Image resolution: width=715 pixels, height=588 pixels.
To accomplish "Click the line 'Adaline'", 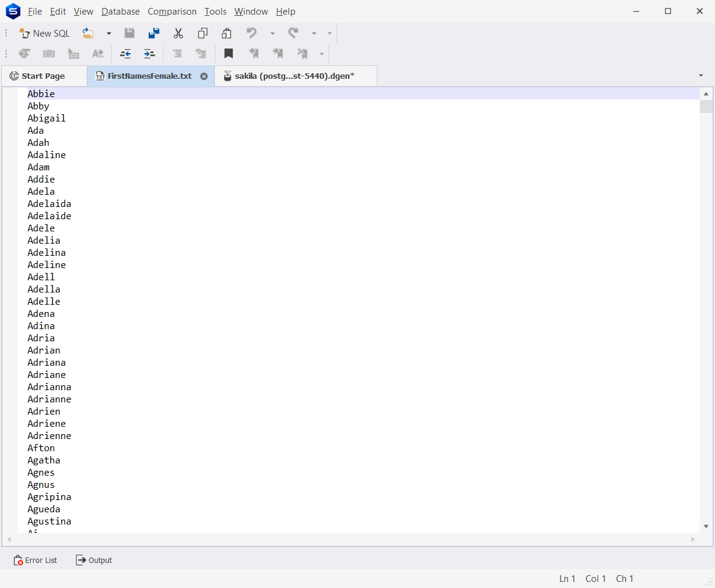I will (x=46, y=155).
